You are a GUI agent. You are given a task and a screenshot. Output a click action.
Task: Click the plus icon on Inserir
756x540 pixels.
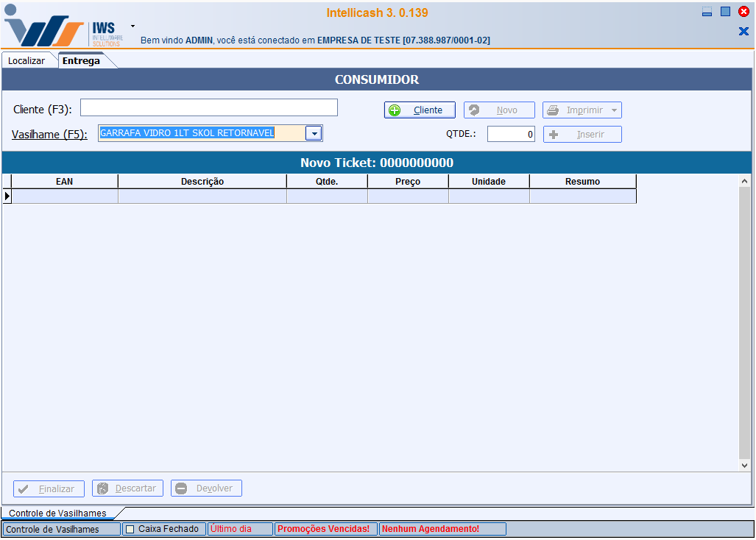[554, 135]
